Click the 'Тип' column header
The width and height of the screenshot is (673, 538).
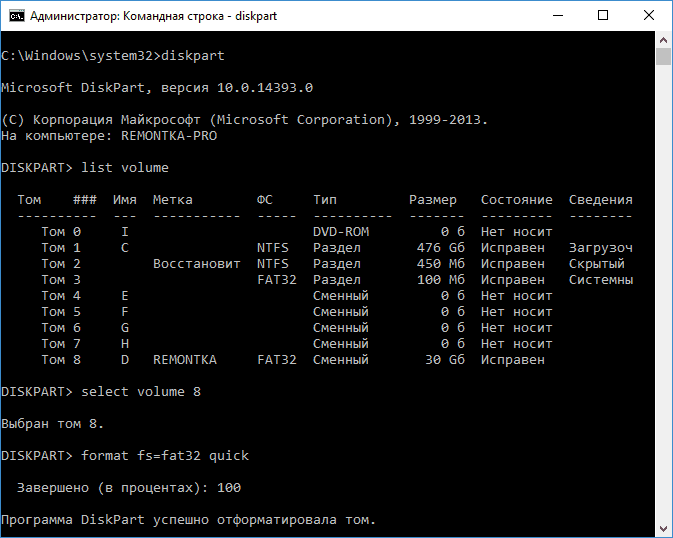pyautogui.click(x=325, y=200)
